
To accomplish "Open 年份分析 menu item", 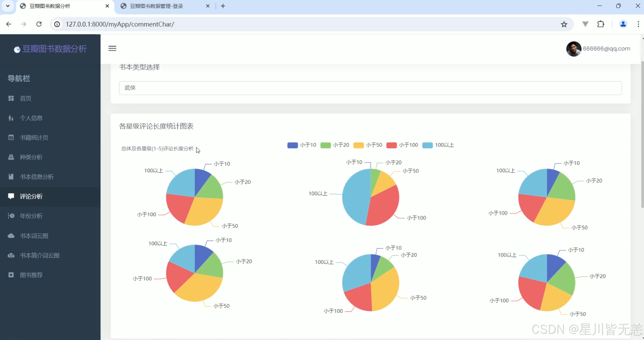I will point(31,216).
